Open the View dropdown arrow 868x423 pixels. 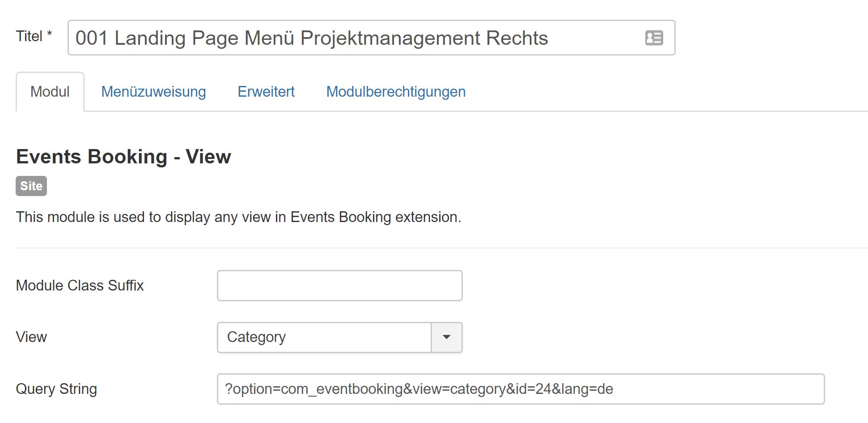tap(446, 337)
